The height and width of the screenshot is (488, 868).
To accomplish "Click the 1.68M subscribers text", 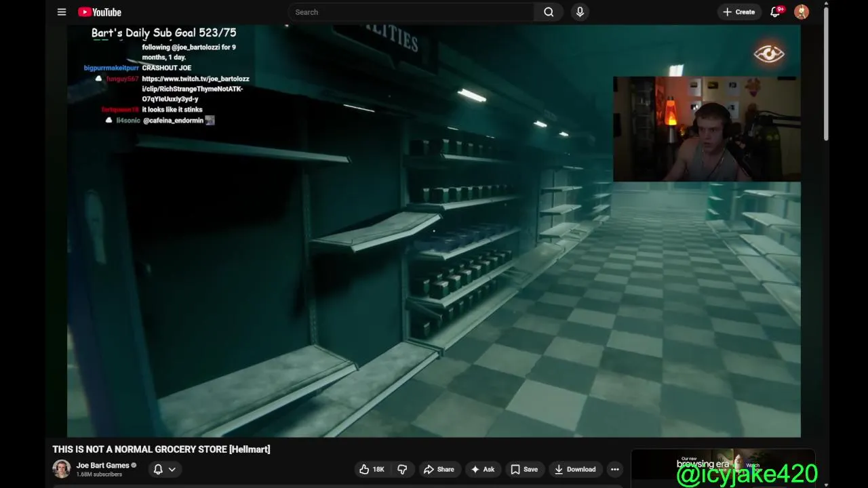I will 99,474.
